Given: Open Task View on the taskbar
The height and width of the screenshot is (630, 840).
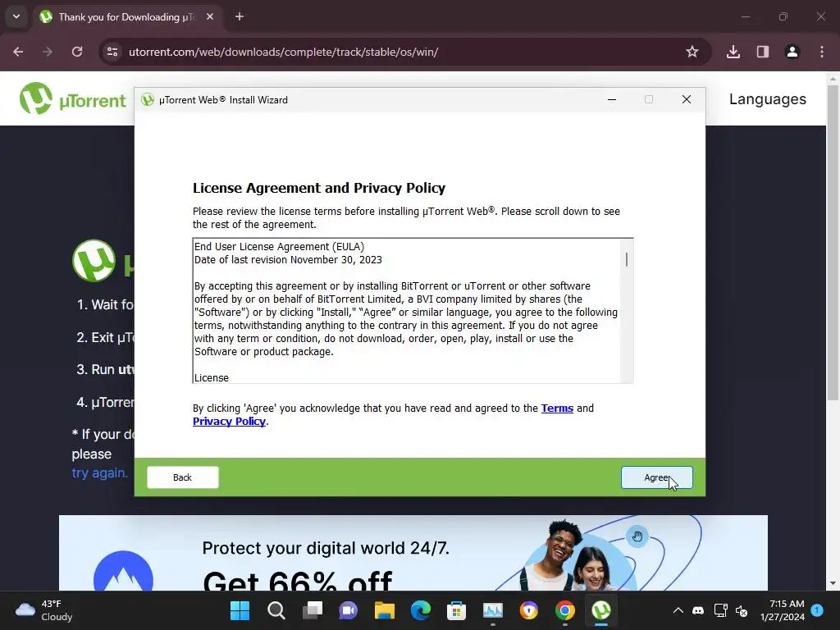Looking at the screenshot, I should pyautogui.click(x=313, y=610).
